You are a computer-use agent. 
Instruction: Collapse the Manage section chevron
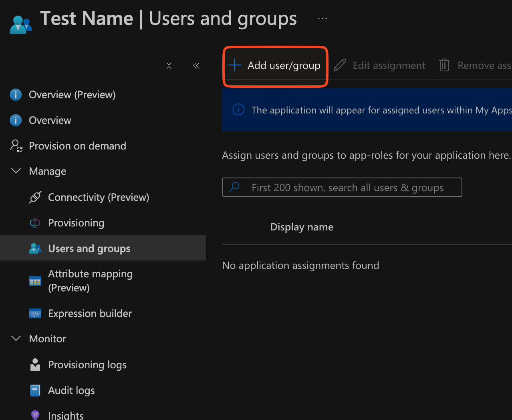tap(16, 171)
